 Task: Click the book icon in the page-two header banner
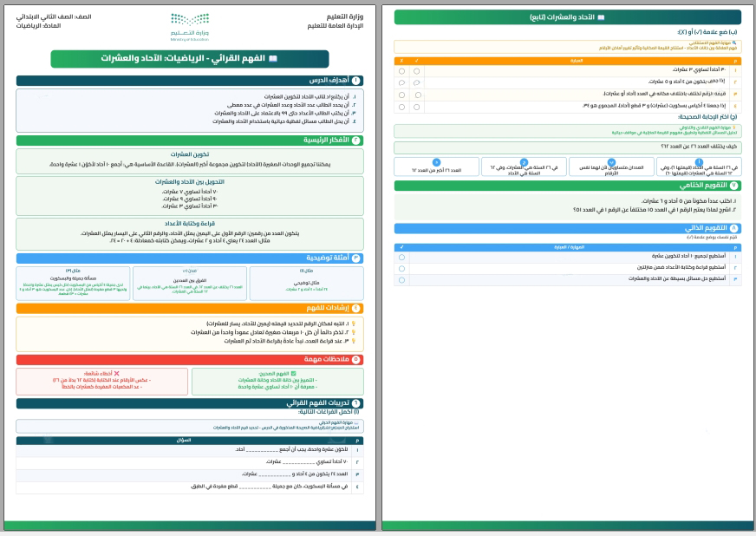601,17
